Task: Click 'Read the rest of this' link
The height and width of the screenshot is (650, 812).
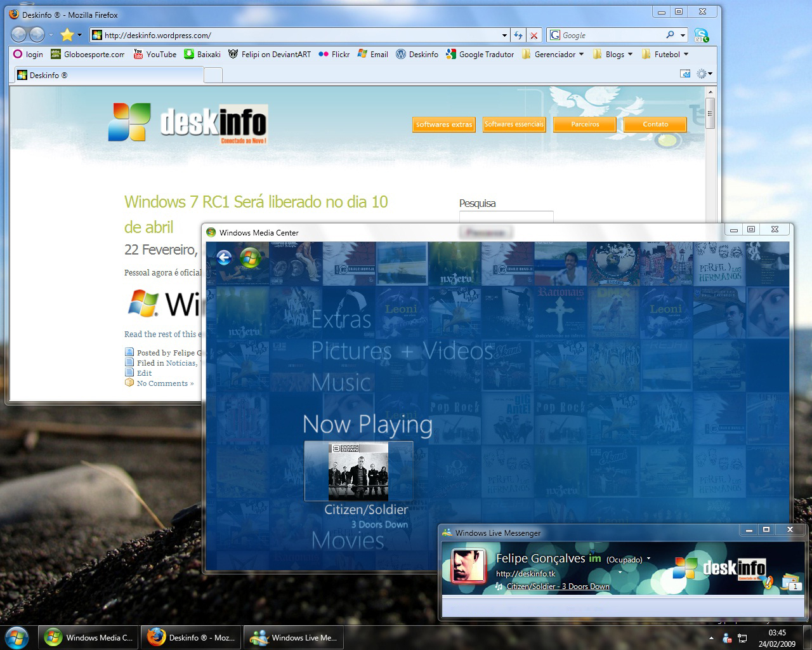Action: tap(162, 334)
